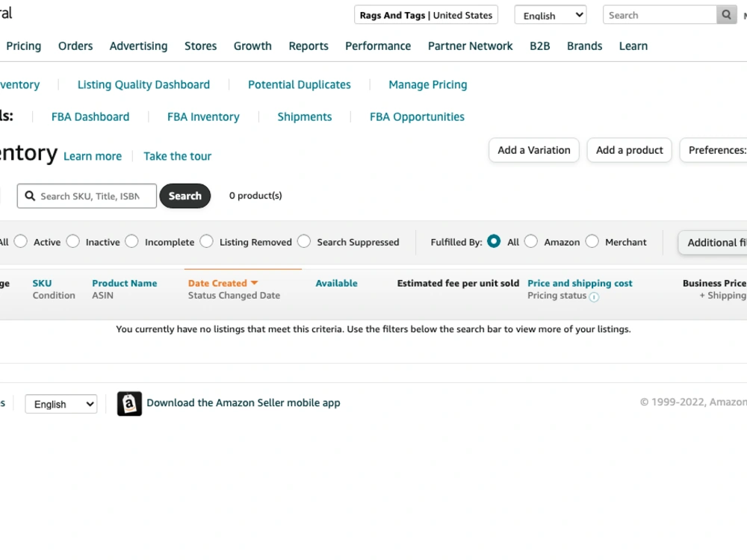Open the Preferences button
747x560 pixels.
713,150
